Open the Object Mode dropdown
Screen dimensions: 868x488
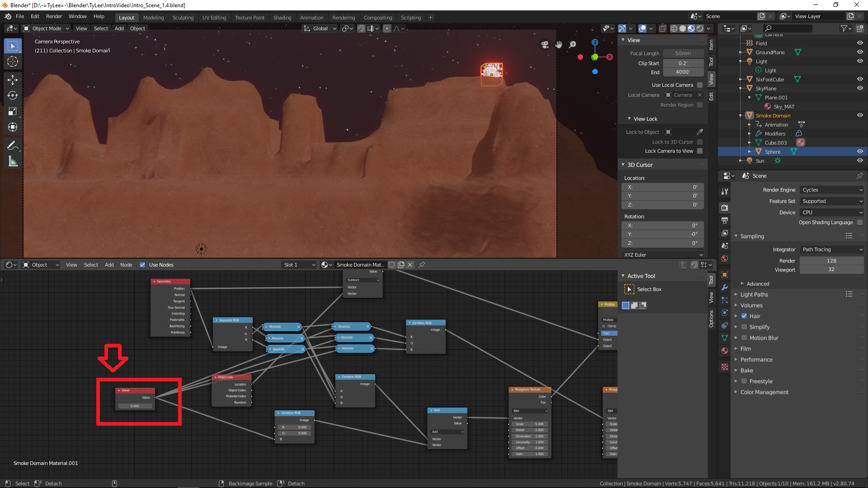pyautogui.click(x=46, y=28)
